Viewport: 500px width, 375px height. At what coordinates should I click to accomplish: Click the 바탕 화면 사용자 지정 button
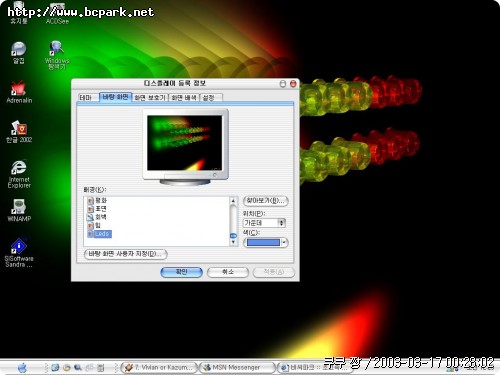pos(125,254)
